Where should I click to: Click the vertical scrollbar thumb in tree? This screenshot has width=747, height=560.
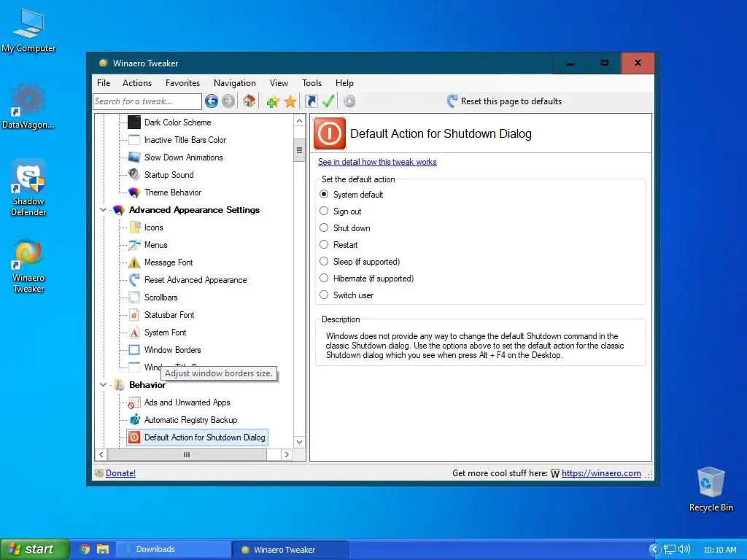[299, 150]
